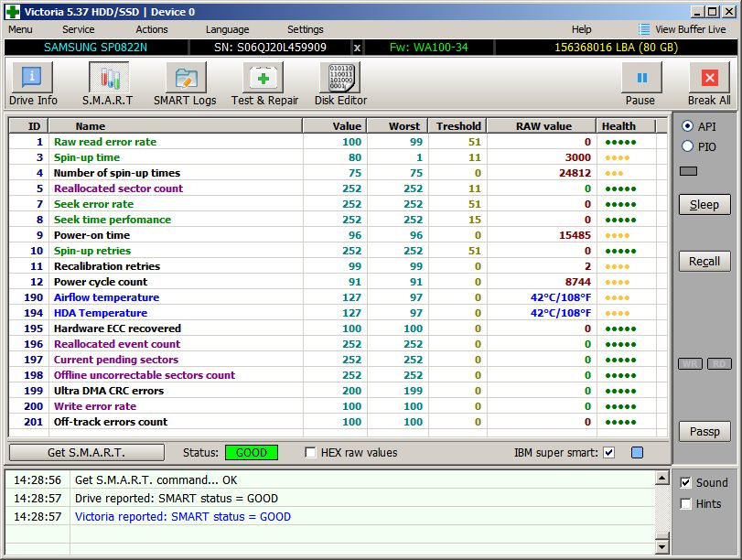The width and height of the screenshot is (742, 560).
Task: Click the green cross Victoria title icon
Action: [12, 12]
